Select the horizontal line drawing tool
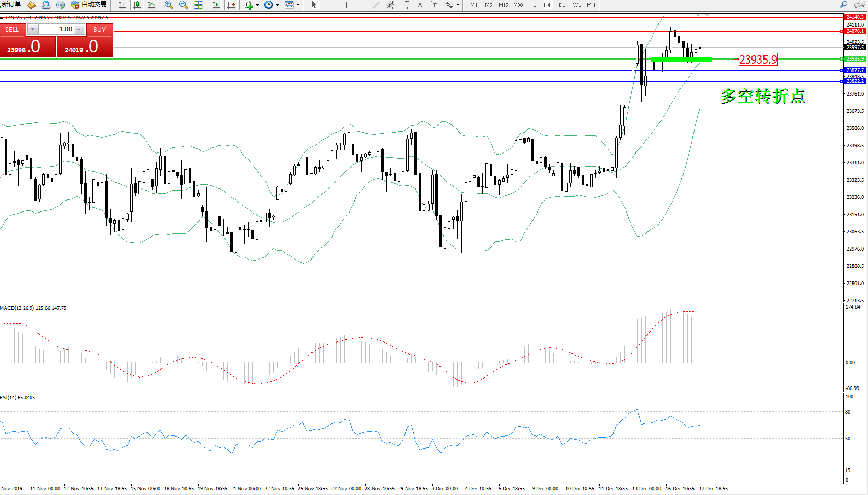 361,5
